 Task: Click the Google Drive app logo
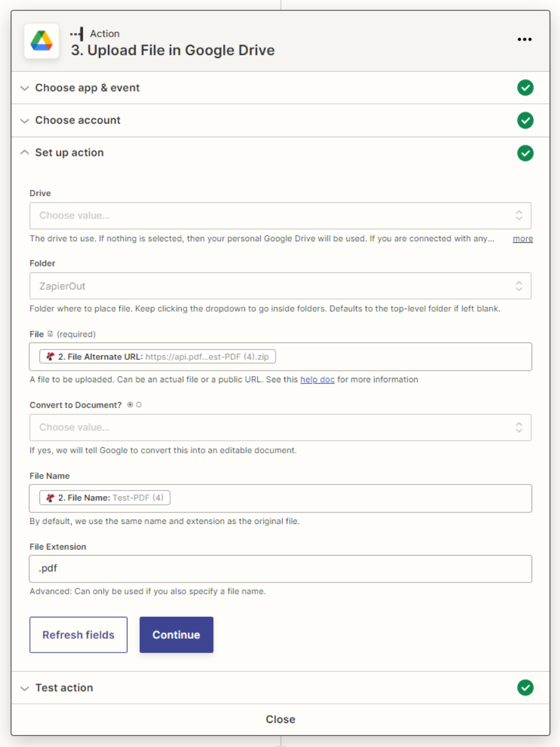[42, 40]
